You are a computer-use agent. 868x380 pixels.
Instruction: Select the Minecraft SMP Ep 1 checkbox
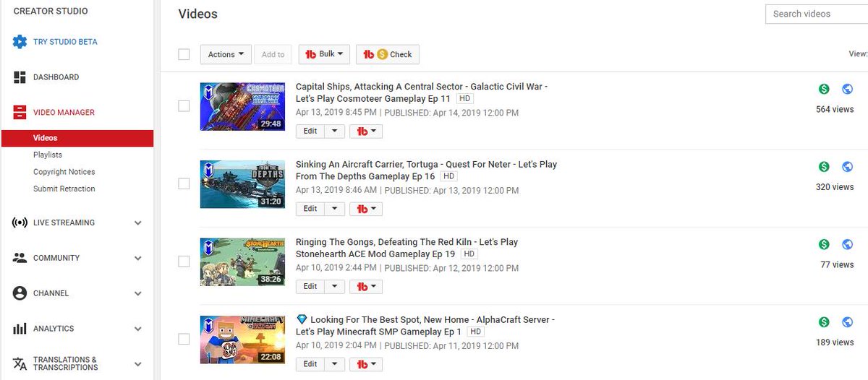pyautogui.click(x=184, y=339)
